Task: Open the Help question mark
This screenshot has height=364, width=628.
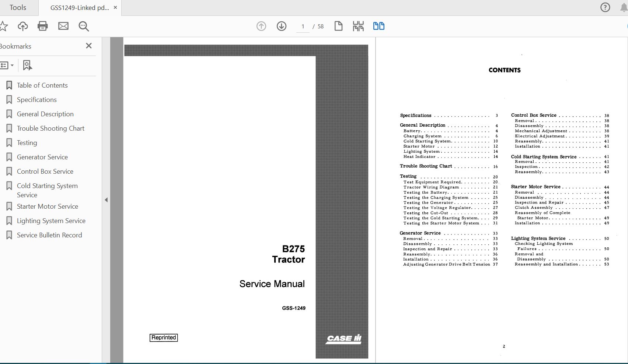Action: [x=605, y=7]
